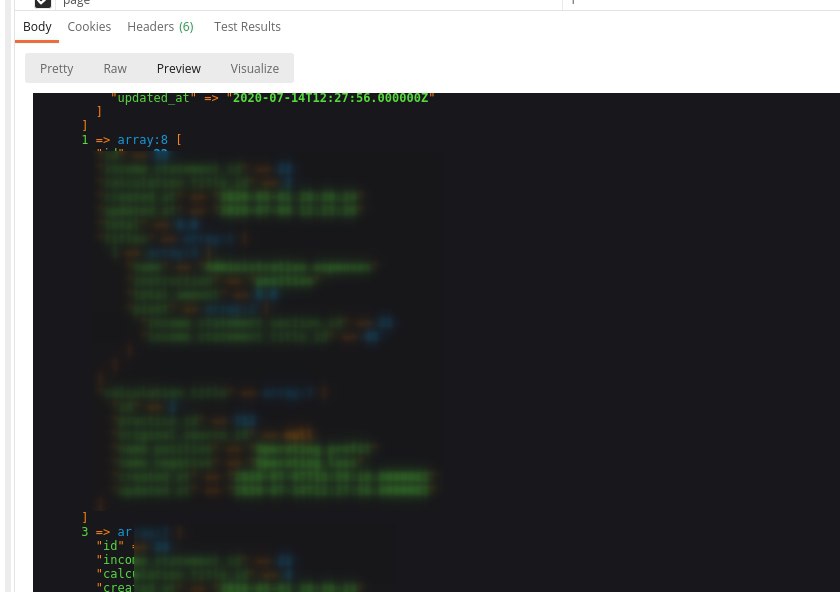840x592 pixels.
Task: Open the Body response tab
Action: pos(37,27)
